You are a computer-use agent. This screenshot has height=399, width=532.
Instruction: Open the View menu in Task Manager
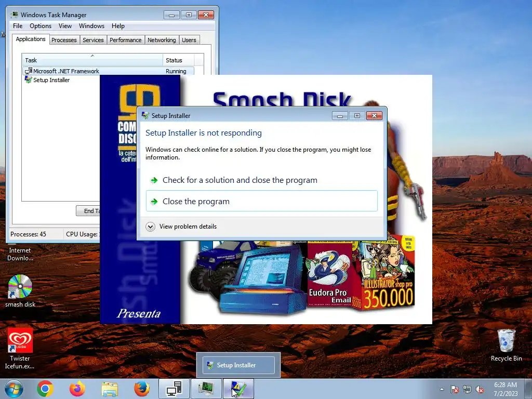click(65, 26)
